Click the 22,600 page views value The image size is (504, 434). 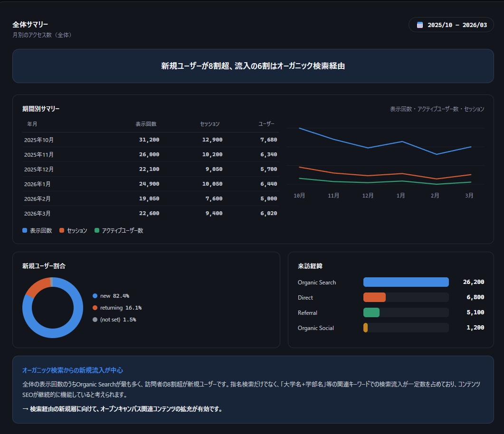149,214
